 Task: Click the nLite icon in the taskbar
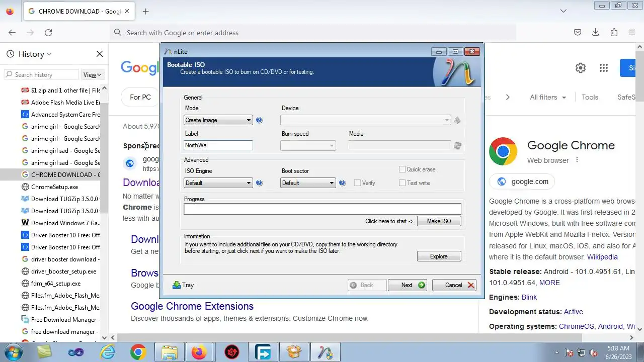click(x=326, y=352)
